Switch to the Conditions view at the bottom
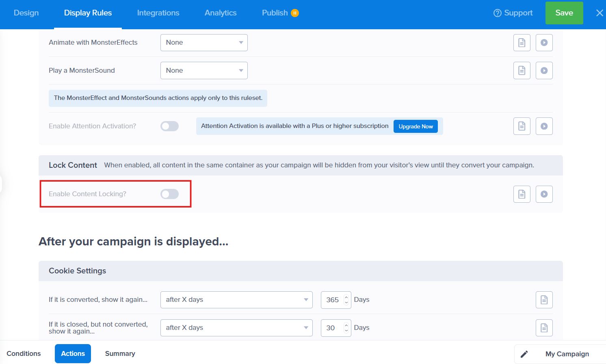The image size is (606, 364). point(24,353)
